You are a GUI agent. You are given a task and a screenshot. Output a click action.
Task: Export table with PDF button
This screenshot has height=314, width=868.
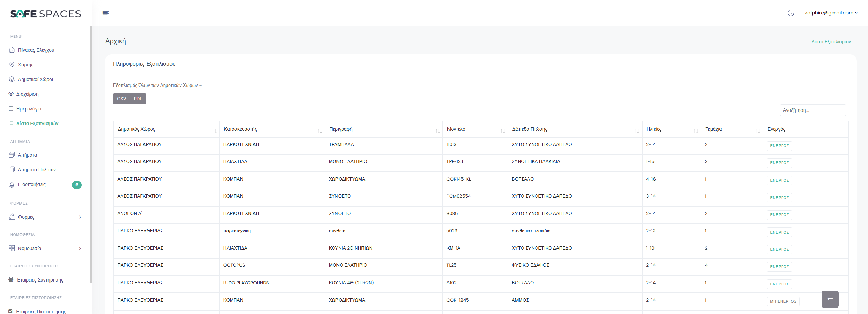(138, 99)
